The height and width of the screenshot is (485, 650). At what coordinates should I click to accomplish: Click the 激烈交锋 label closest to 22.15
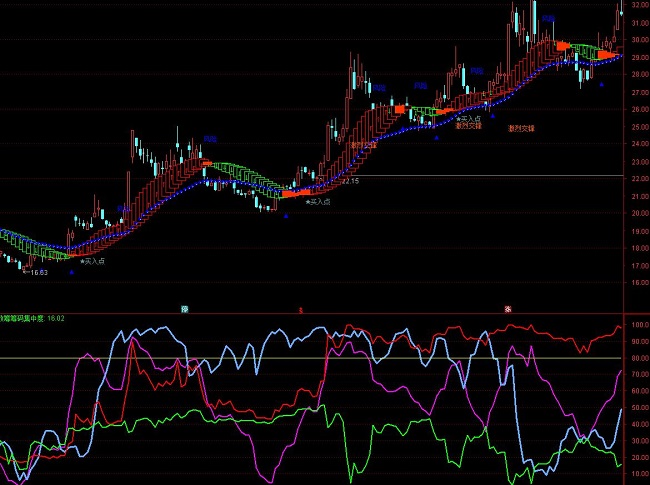363,145
